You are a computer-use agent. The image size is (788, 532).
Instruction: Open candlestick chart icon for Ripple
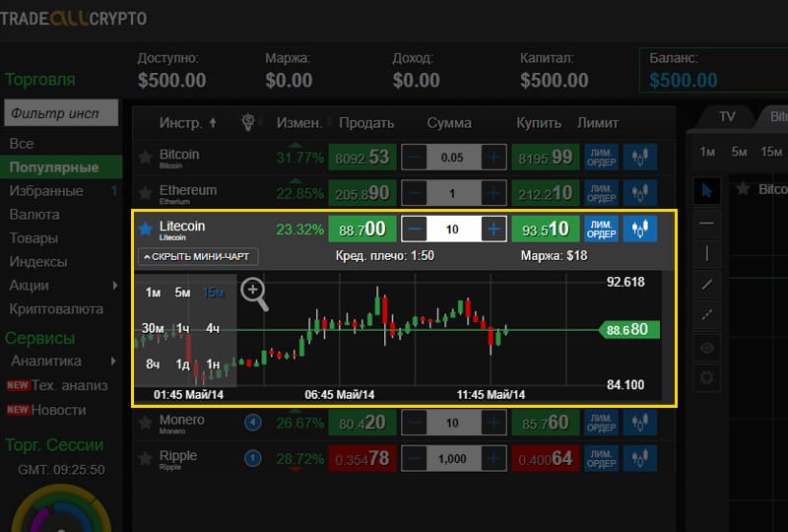pyautogui.click(x=639, y=458)
